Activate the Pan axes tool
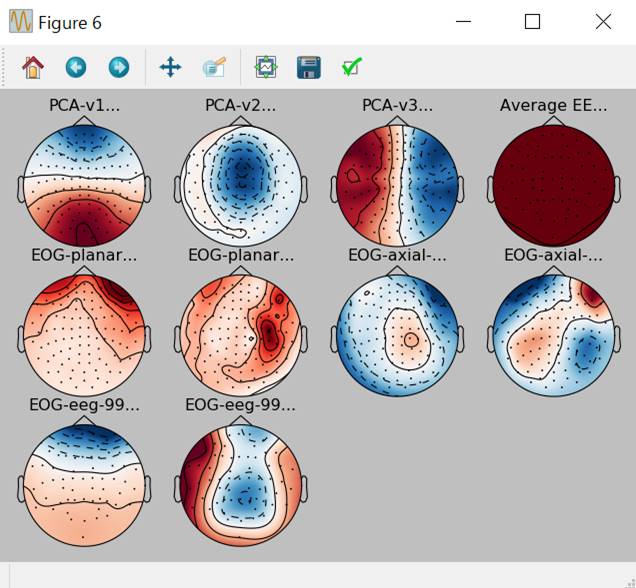 click(170, 68)
